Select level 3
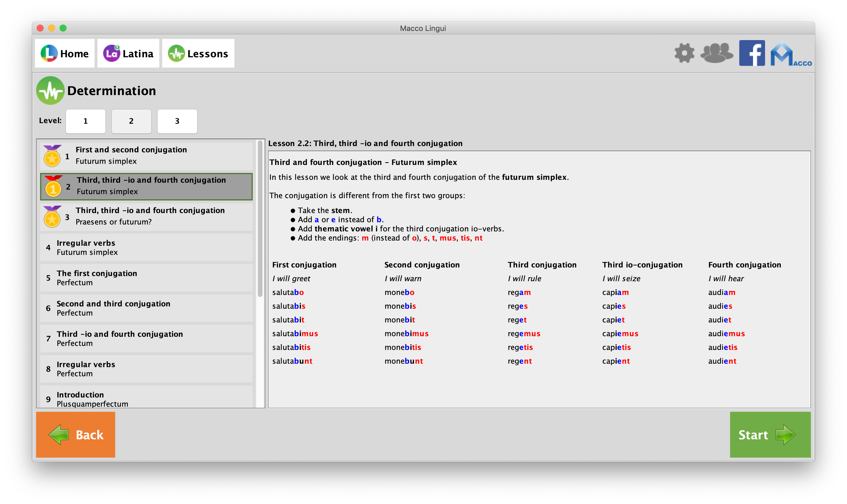Image resolution: width=847 pixels, height=504 pixels. (177, 121)
